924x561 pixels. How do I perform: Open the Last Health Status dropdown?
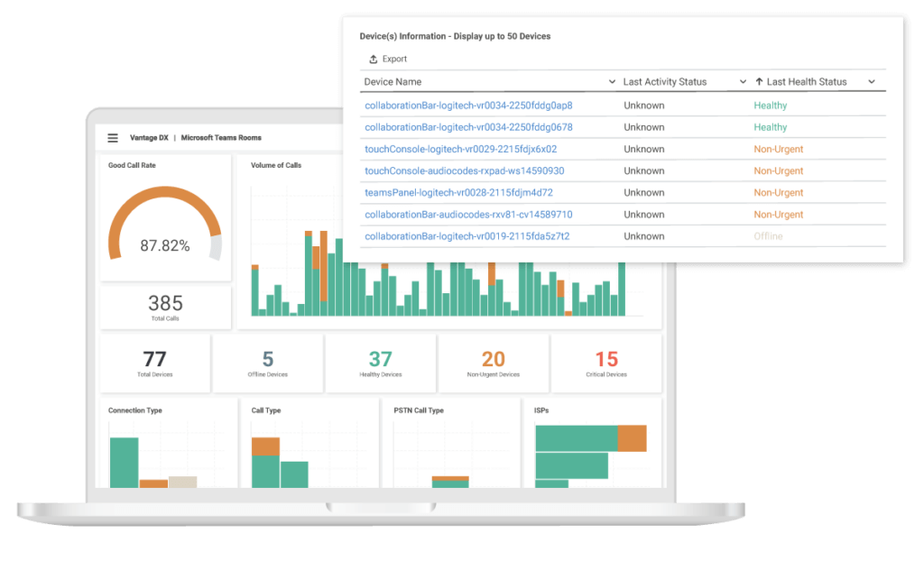[x=872, y=81]
